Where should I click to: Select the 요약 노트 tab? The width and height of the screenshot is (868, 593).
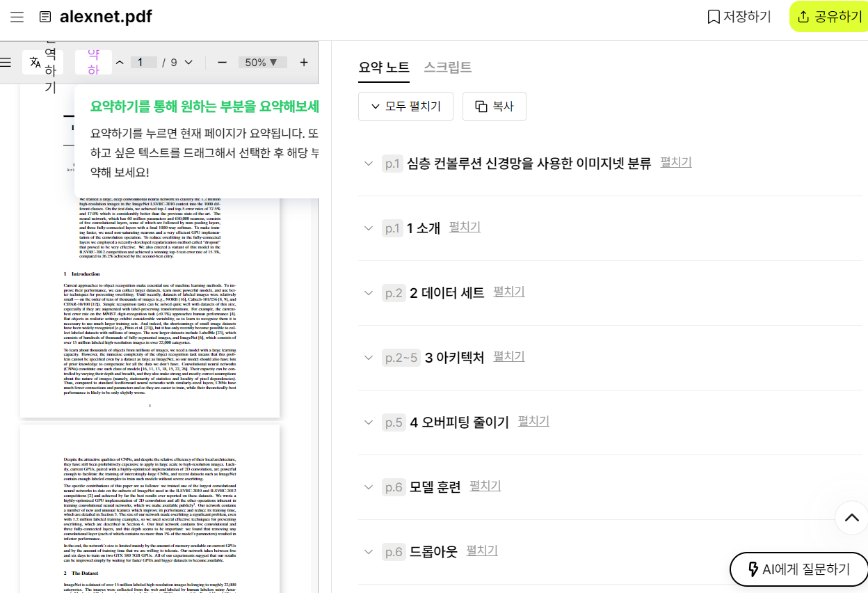pyautogui.click(x=384, y=67)
